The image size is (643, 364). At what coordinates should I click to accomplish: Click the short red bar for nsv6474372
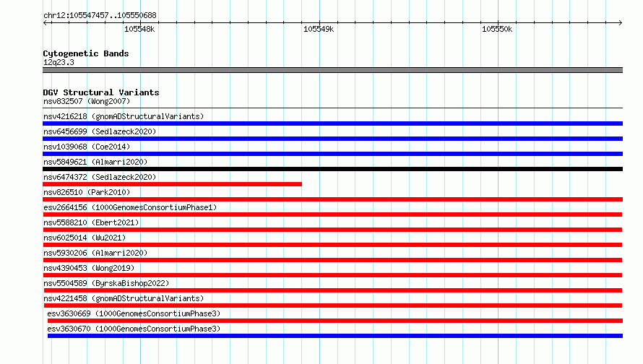click(x=172, y=184)
